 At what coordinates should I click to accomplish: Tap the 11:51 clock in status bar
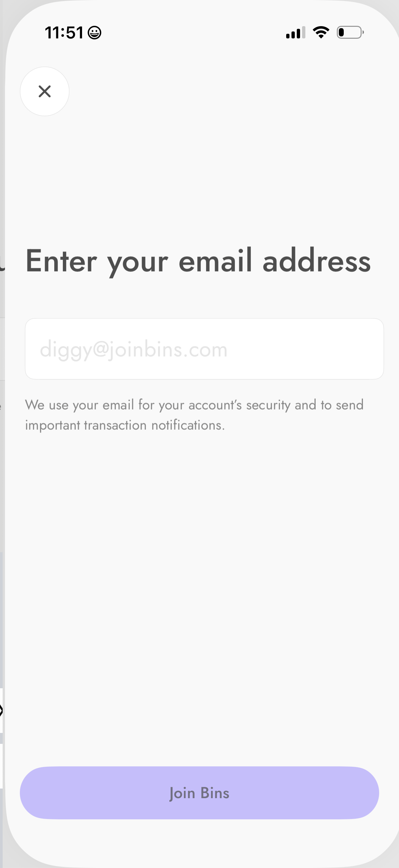pos(64,33)
